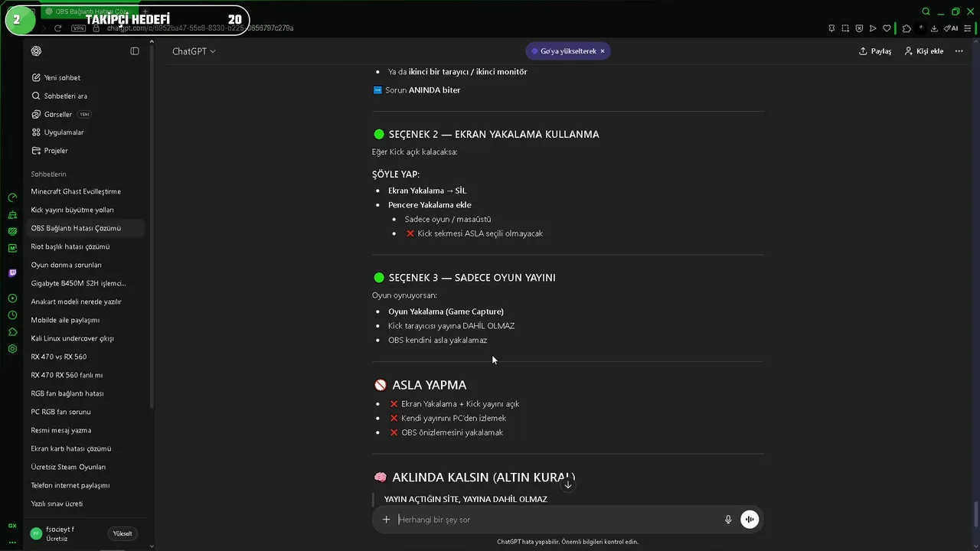Toggle the VPN badge in the address bar
Viewport: 980px width, 551px height.
(78, 28)
